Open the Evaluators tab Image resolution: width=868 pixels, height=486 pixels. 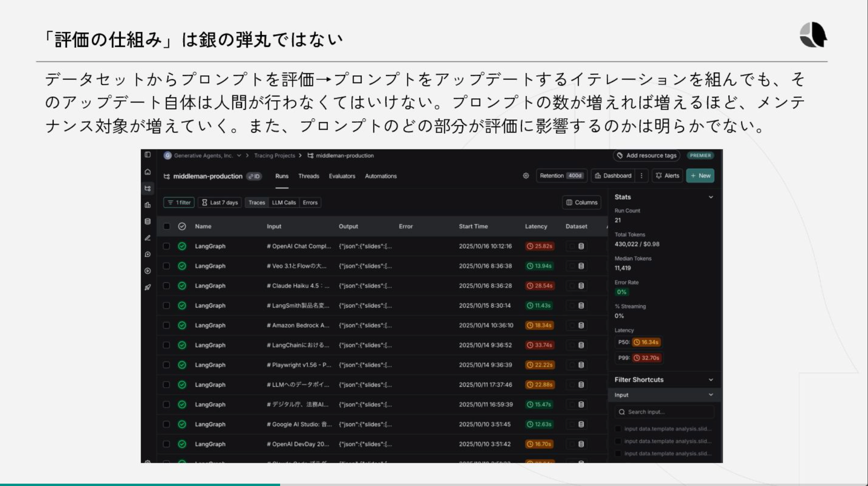click(342, 176)
